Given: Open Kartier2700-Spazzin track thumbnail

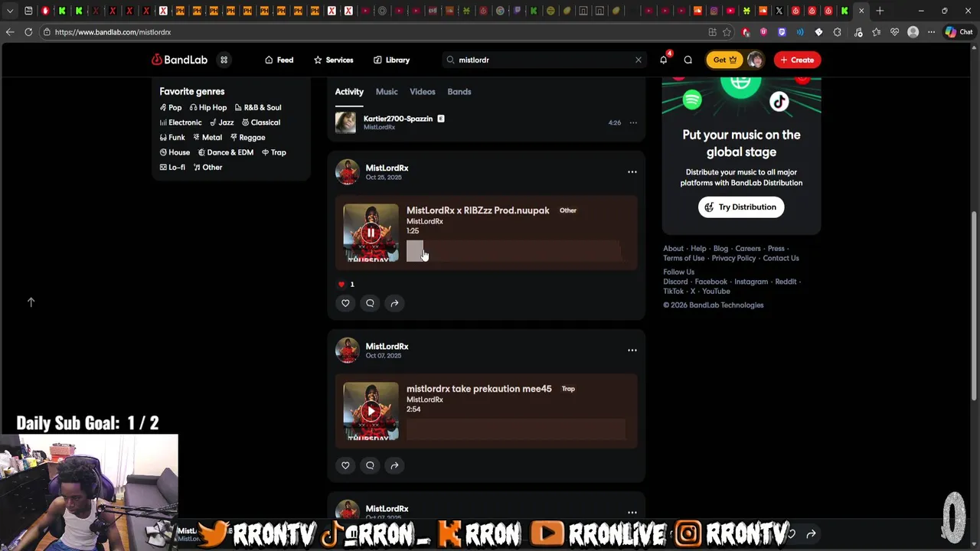Looking at the screenshot, I should [345, 122].
